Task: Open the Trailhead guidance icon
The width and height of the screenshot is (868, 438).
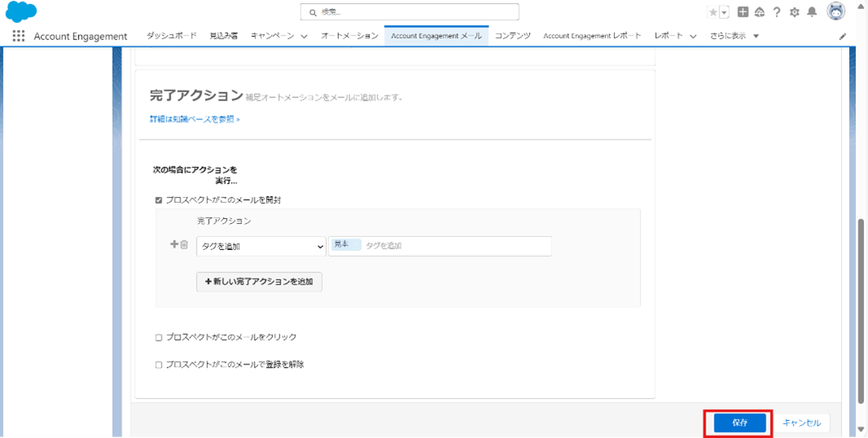Action: [x=759, y=12]
